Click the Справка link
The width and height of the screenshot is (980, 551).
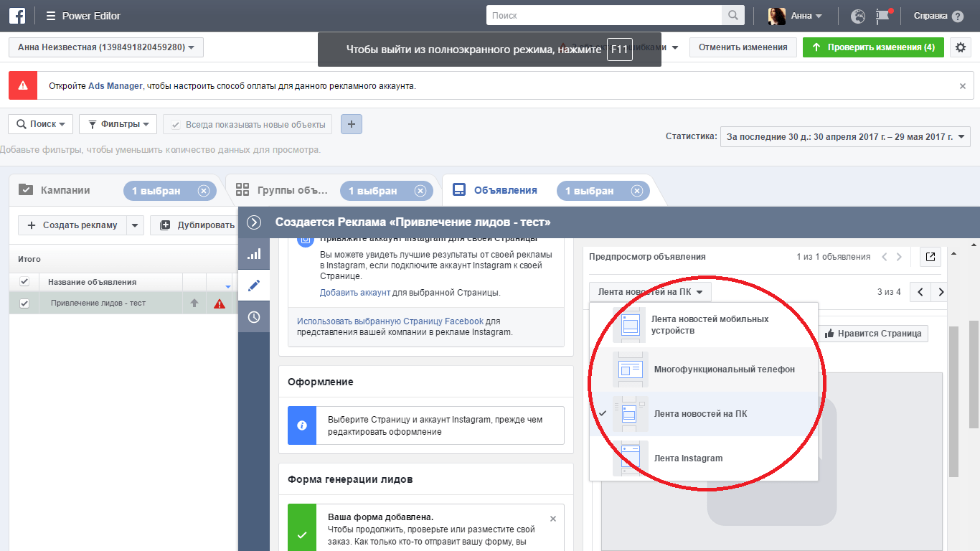(x=930, y=16)
